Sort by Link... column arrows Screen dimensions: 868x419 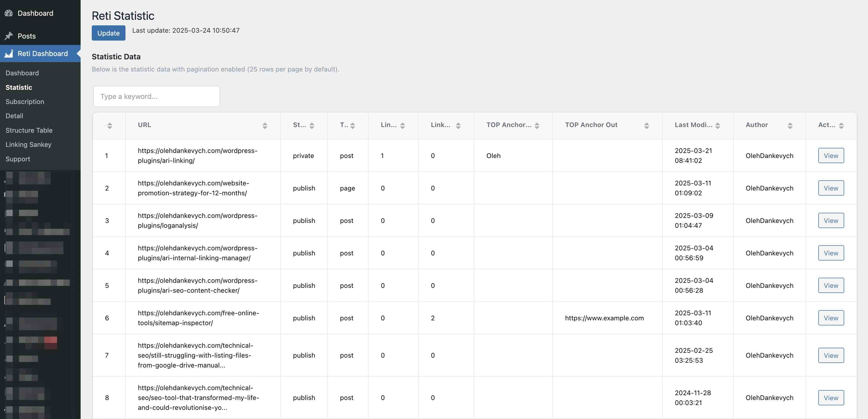coord(458,125)
